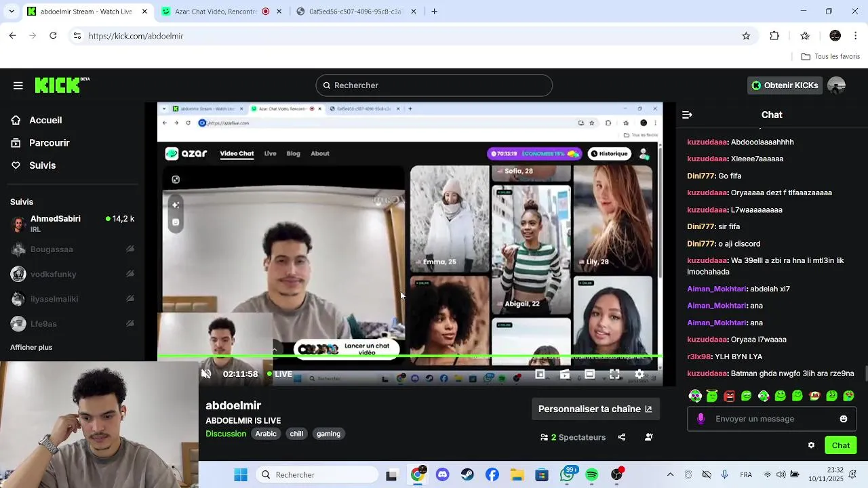Unmute the stream player volume

[207, 374]
